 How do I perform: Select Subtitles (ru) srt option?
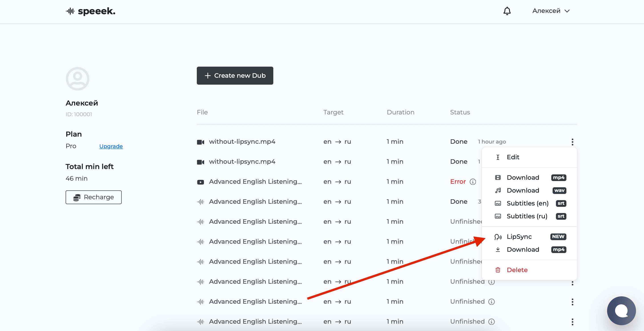coord(527,216)
